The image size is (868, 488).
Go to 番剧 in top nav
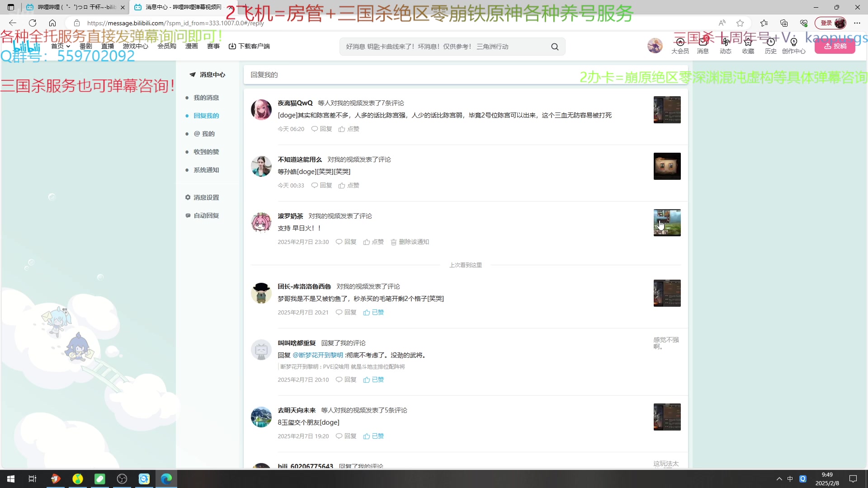(x=85, y=46)
